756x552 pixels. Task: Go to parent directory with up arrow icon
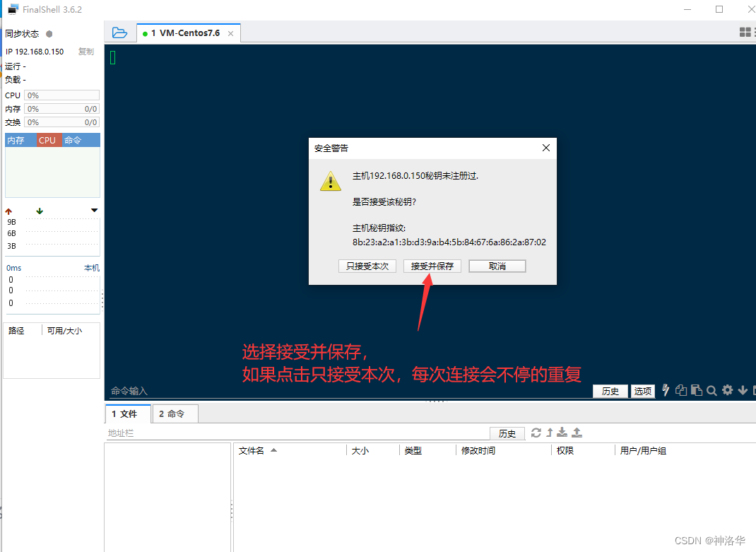point(549,433)
